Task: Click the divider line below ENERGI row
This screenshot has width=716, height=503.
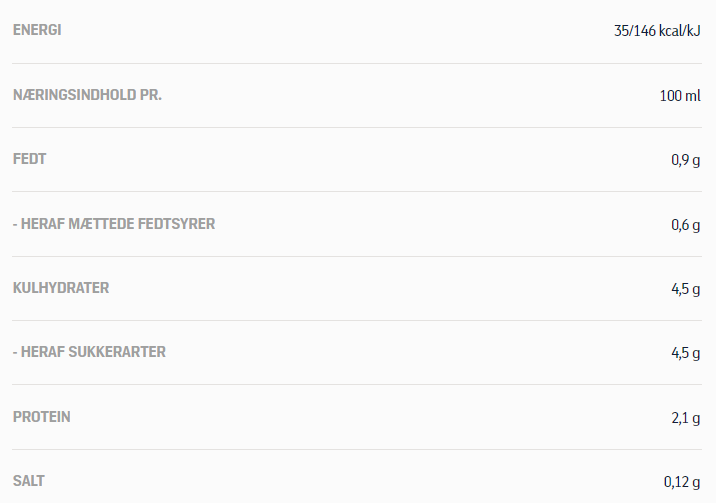Action: point(357,63)
